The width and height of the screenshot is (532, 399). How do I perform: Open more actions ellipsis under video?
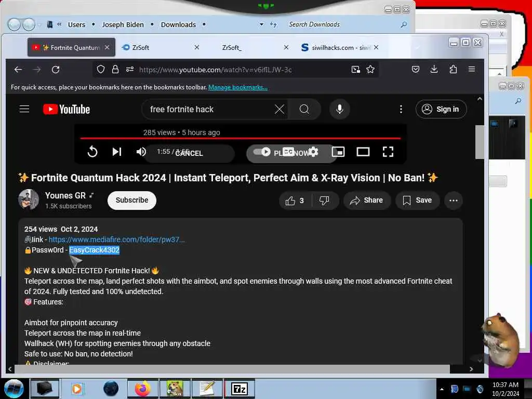tap(453, 201)
